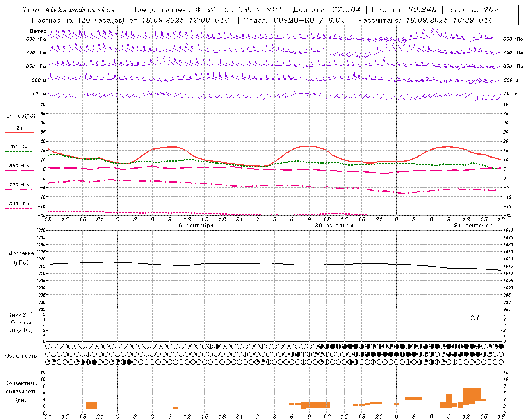Click the 'Осадки' precipitation label
This screenshot has height=420, width=525.
21,322
